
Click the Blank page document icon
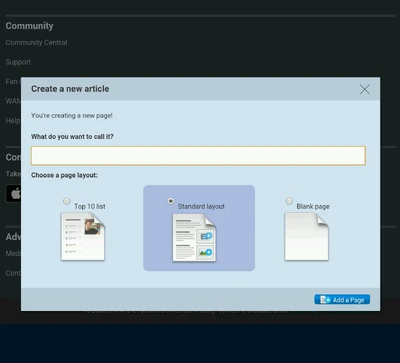point(306,237)
